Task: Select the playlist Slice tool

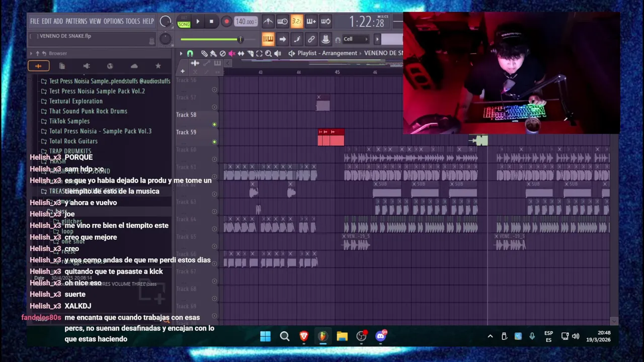Action: pos(250,53)
